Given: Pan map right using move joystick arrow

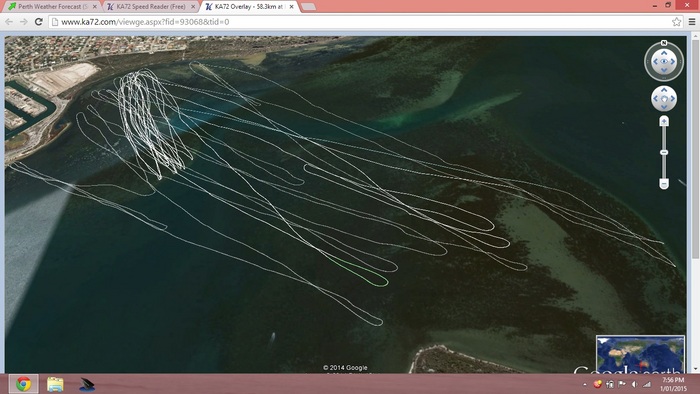Looking at the screenshot, I should pyautogui.click(x=672, y=99).
